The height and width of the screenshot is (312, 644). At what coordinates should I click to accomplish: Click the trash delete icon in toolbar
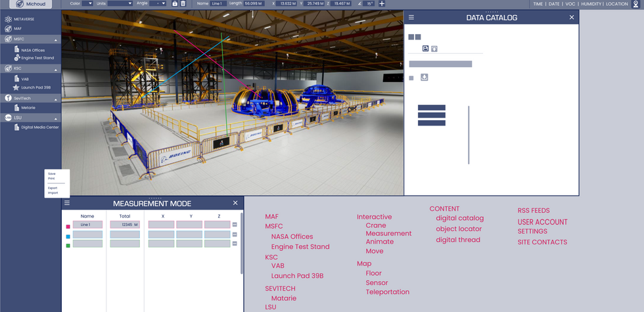183,3
